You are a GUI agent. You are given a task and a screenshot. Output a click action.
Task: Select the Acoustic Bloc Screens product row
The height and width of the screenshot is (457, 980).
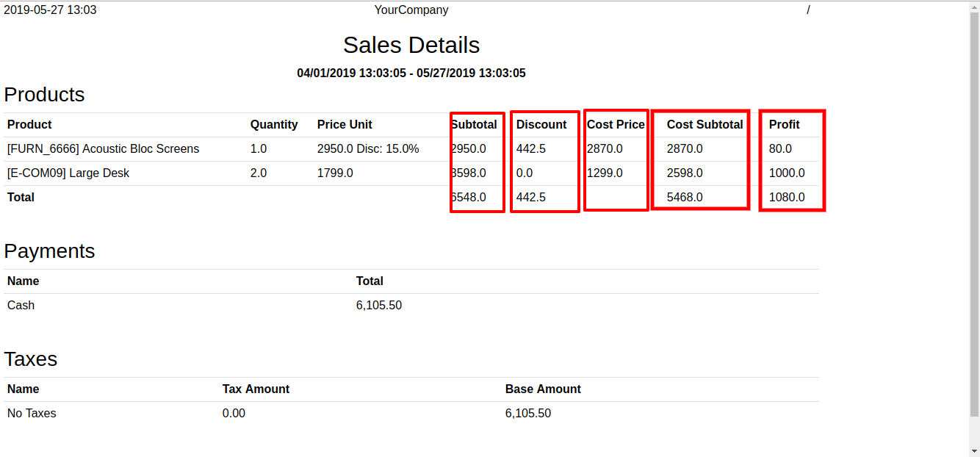tap(411, 149)
